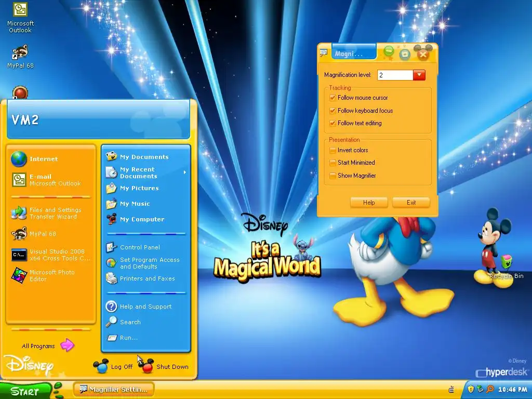Open MyPal 68 desktop shortcut
This screenshot has width=532, height=399.
coord(20,56)
